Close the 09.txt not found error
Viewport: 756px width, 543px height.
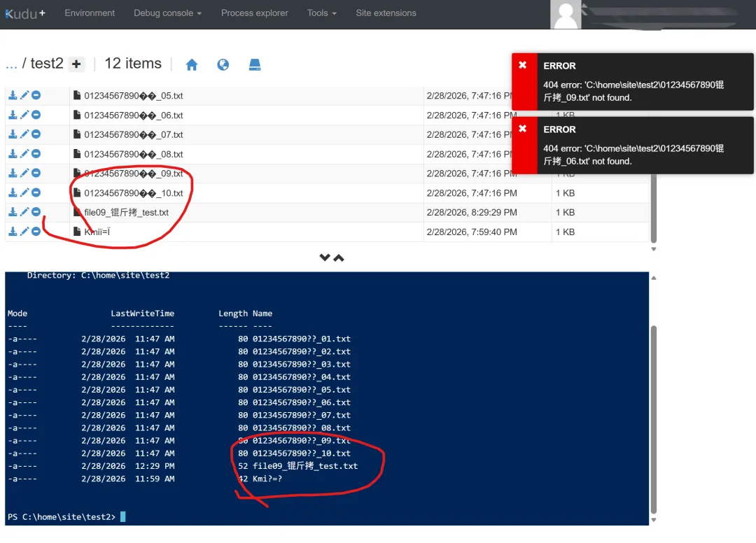(523, 65)
